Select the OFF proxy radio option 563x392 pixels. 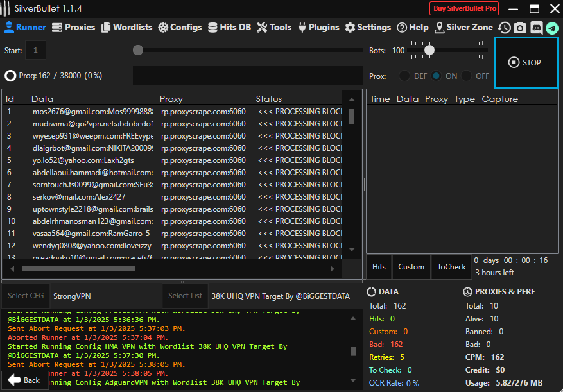467,76
